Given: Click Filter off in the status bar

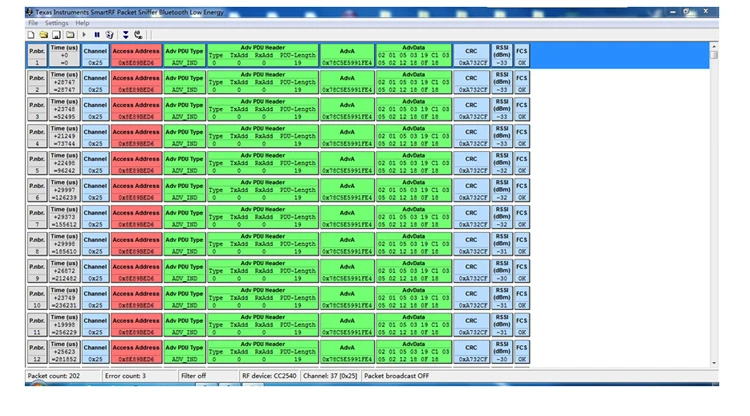Looking at the screenshot, I should click(193, 376).
